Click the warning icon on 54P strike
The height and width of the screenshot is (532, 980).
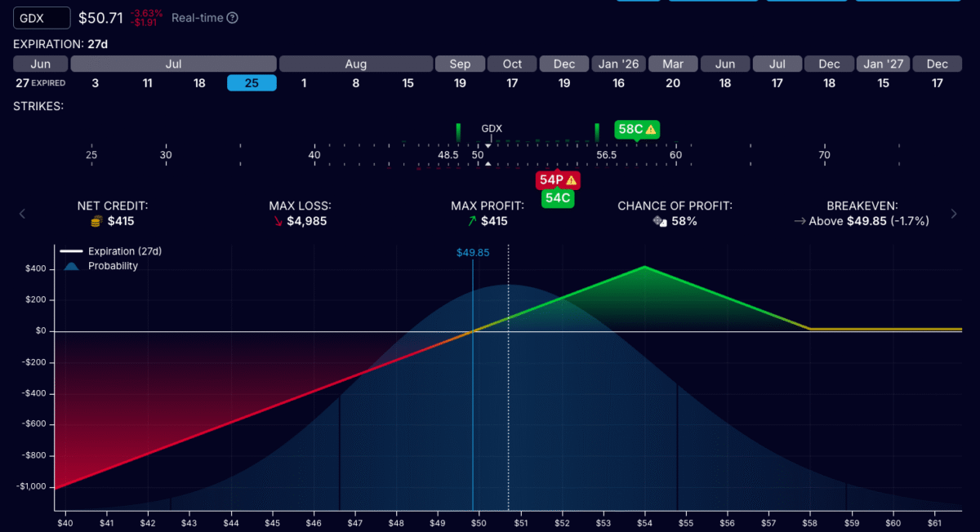571,180
